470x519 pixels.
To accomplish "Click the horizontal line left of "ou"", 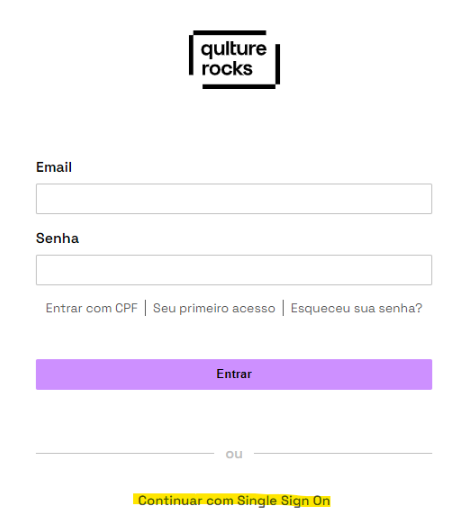I will point(125,453).
